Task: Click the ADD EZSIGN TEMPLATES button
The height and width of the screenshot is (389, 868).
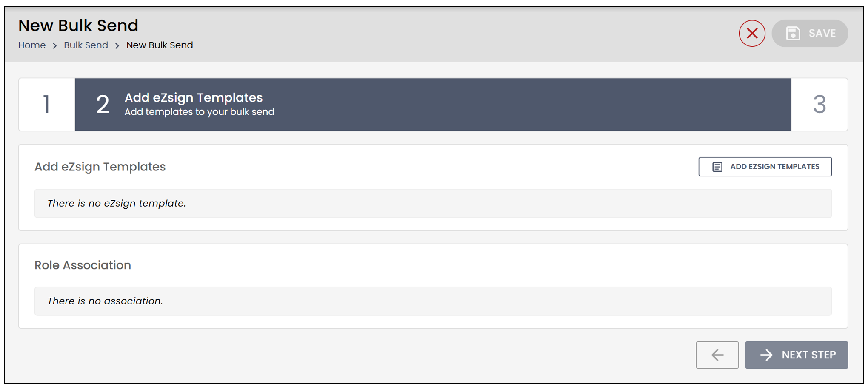Action: click(765, 167)
